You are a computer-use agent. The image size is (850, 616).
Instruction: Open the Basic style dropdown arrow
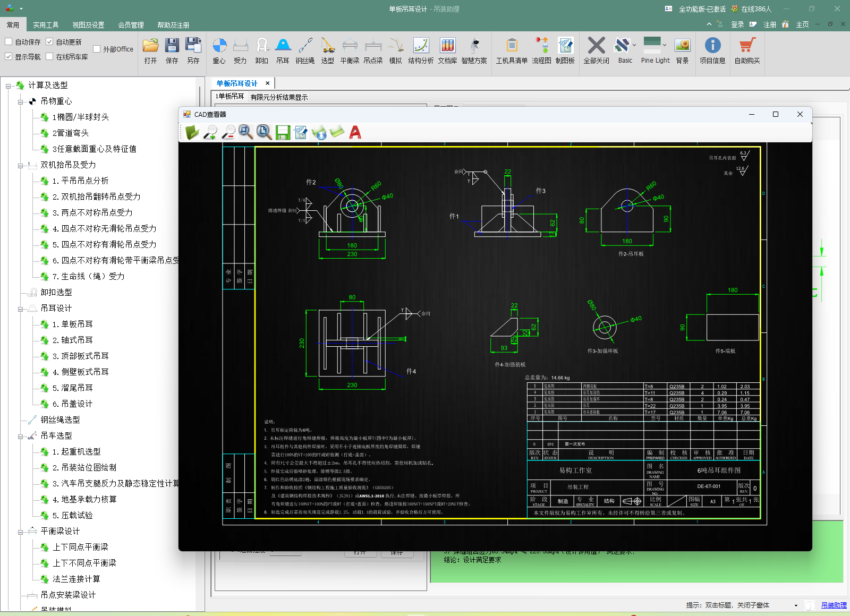(634, 45)
